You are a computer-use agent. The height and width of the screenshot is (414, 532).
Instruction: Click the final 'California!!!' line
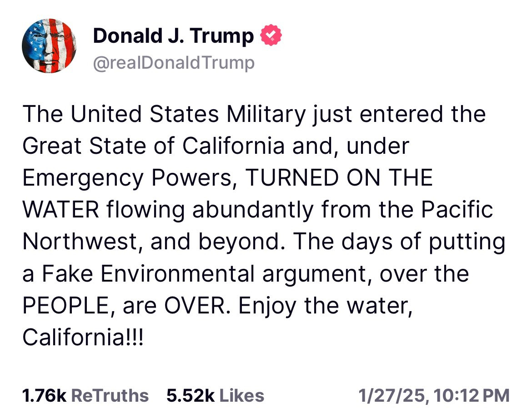pos(82,338)
